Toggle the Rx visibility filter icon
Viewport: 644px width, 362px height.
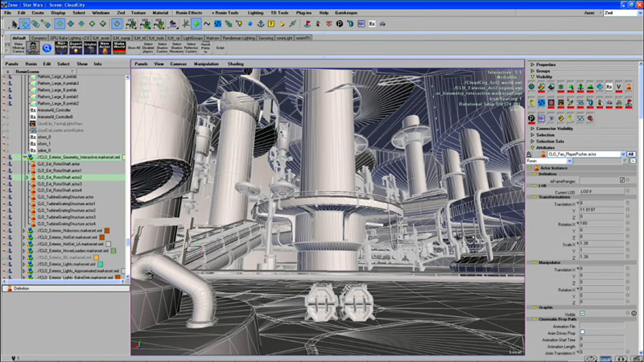608,87
